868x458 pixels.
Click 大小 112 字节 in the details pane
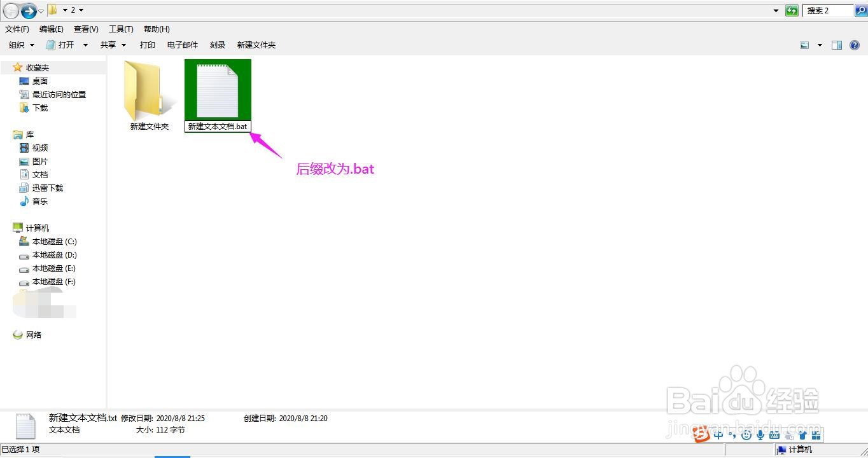(x=160, y=430)
